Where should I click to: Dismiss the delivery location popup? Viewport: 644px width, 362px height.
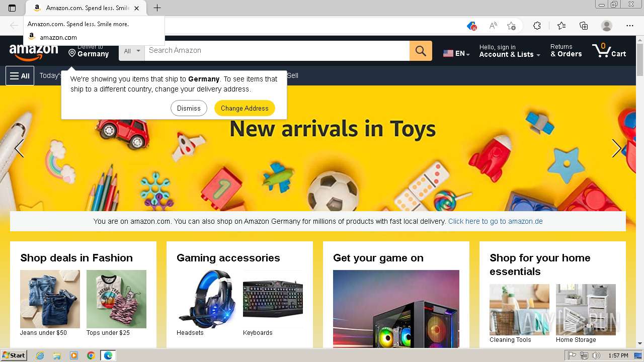pos(189,108)
